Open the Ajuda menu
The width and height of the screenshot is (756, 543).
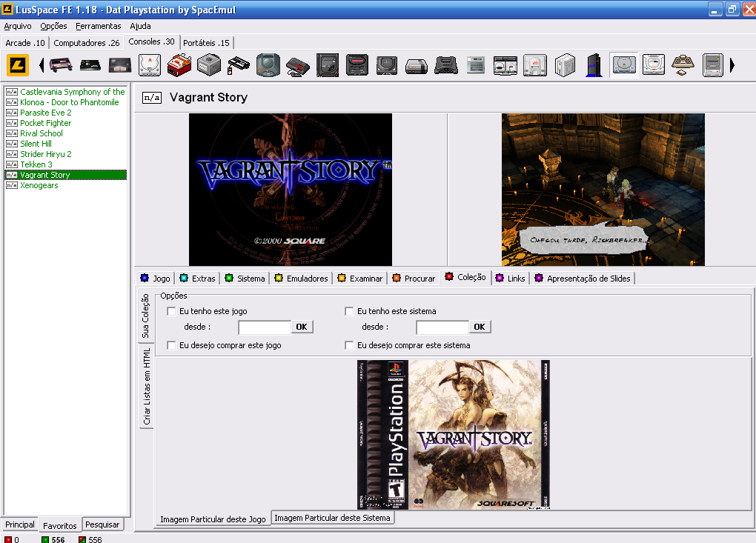tap(140, 26)
